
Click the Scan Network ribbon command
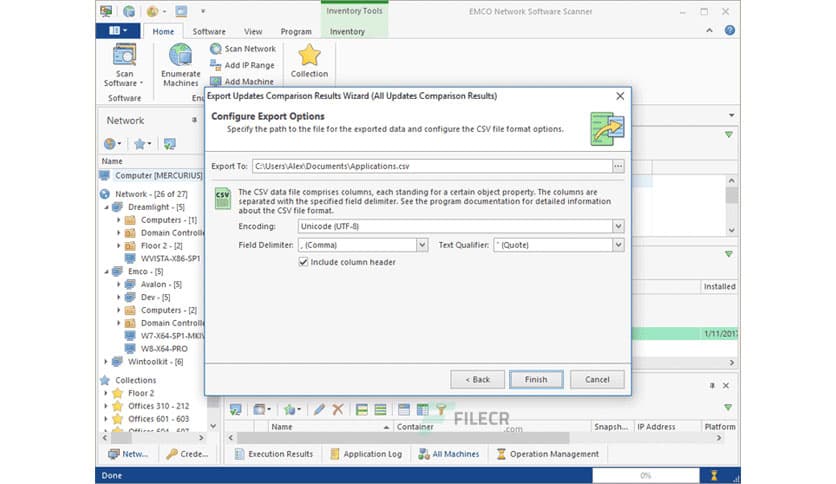(243, 49)
